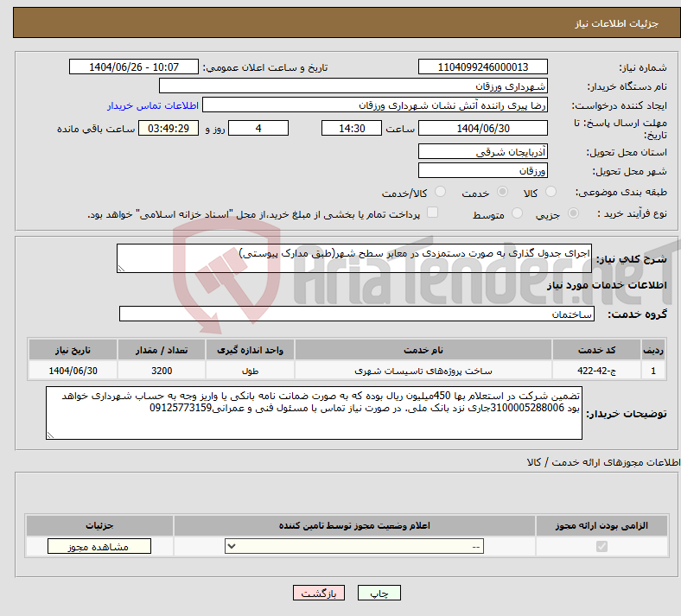Click the announcement date field 1404/06/26 - 10:07
Image resolution: width=681 pixels, height=616 pixels.
[x=134, y=67]
